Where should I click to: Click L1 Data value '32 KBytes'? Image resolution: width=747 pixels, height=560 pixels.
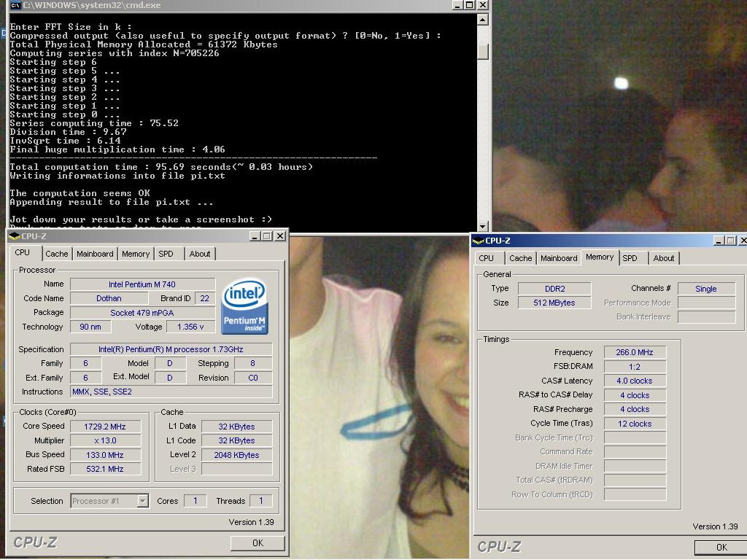pos(237,427)
